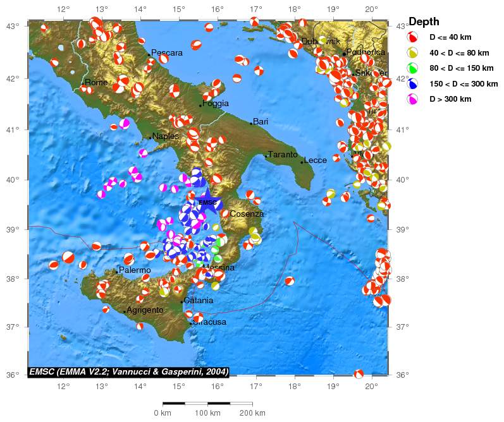Click the 36° latitude label on right axis
The height and width of the screenshot is (422, 504).
(x=402, y=375)
